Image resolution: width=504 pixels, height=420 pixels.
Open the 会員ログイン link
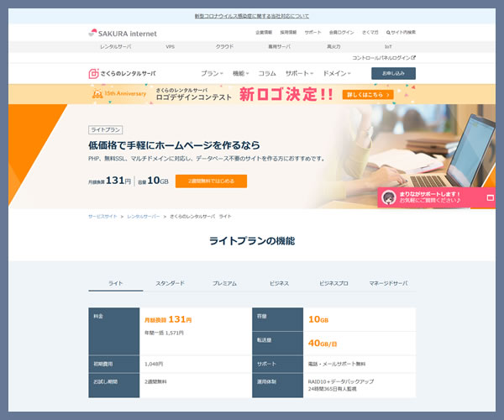[x=341, y=33]
